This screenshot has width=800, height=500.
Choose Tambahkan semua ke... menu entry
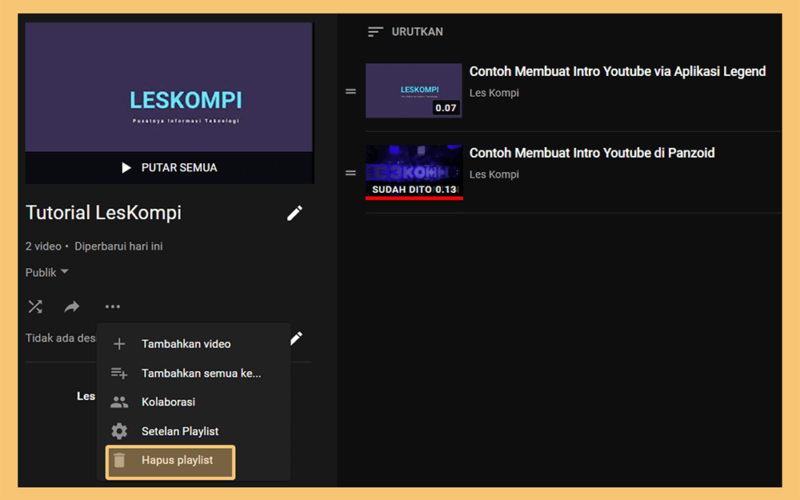(194, 373)
